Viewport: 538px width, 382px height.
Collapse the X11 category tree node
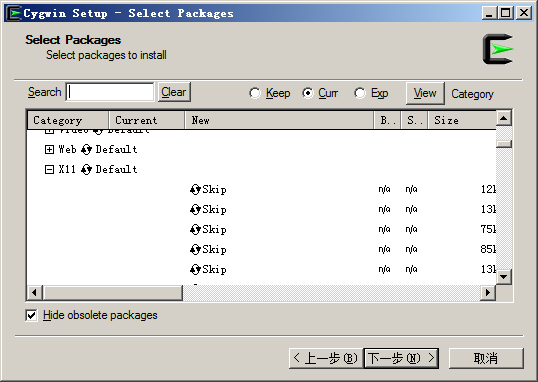coord(49,169)
